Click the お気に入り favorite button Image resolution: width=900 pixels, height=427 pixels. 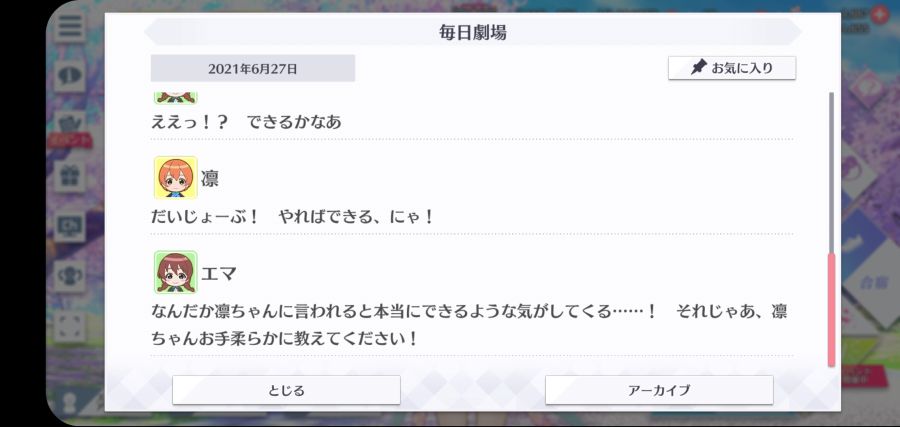point(732,68)
